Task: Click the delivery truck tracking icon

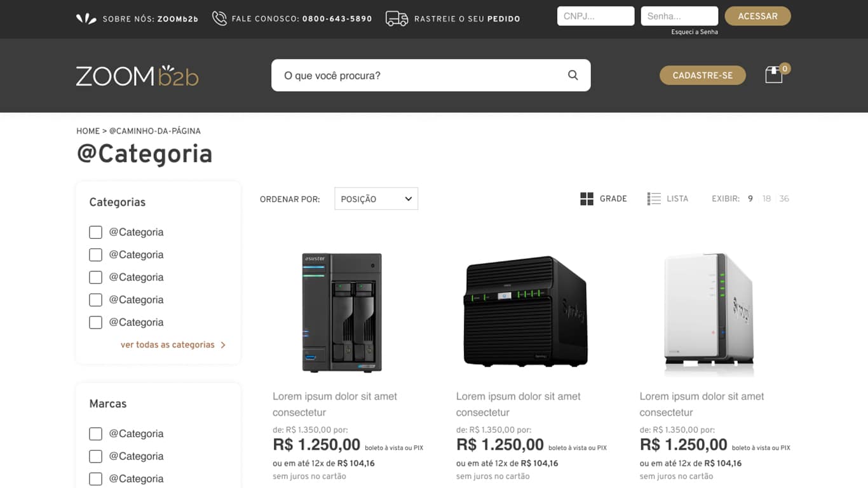Action: (x=397, y=18)
